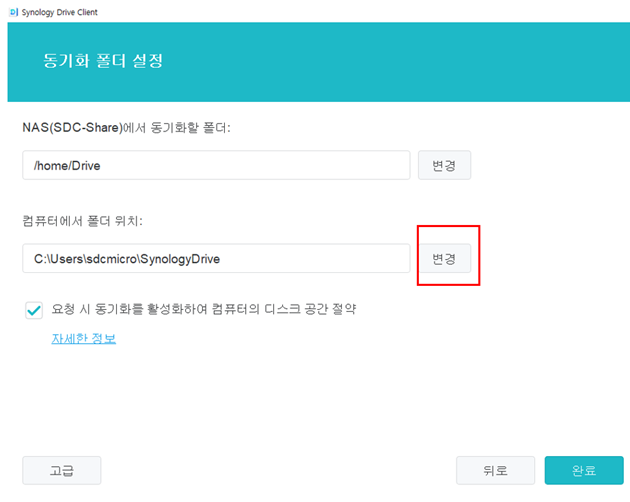Click the /home/Drive NAS folder field
This screenshot has height=502, width=630.
216,165
